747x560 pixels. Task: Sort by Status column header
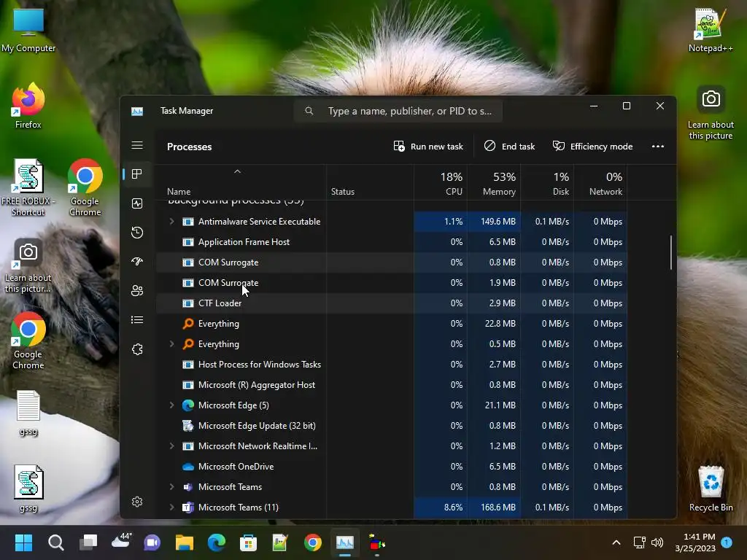343,192
